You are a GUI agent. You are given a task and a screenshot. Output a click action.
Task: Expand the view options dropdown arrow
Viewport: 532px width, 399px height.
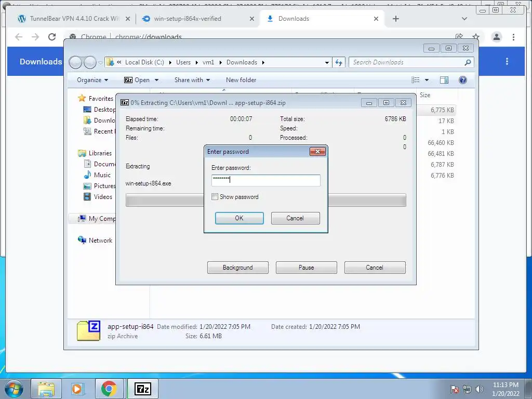coord(427,80)
